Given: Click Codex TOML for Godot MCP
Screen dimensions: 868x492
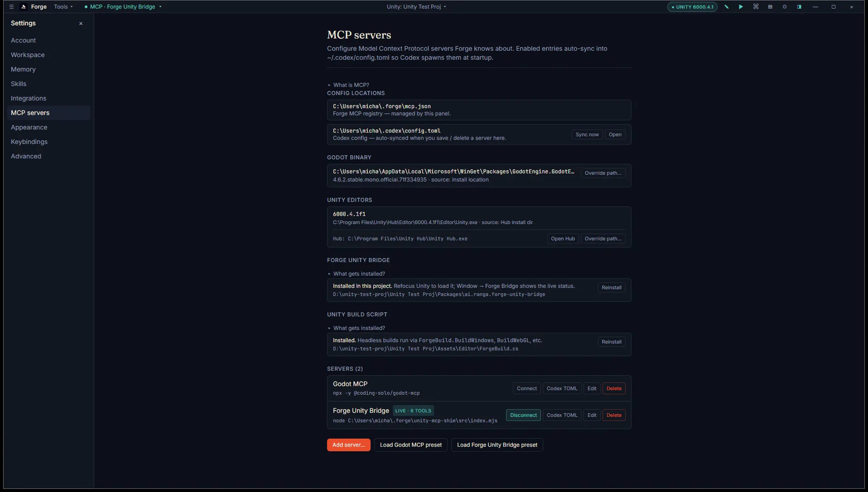Looking at the screenshot, I should 562,388.
